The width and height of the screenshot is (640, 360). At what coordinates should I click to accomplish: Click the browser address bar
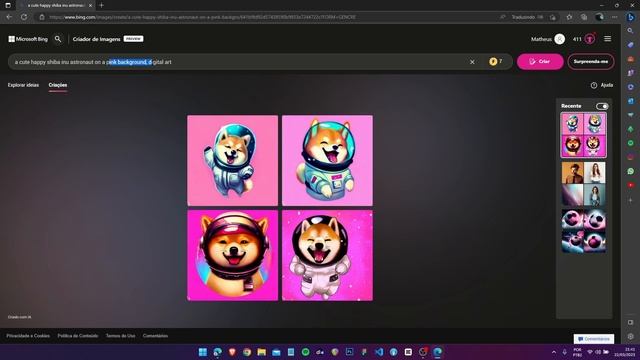point(269,17)
